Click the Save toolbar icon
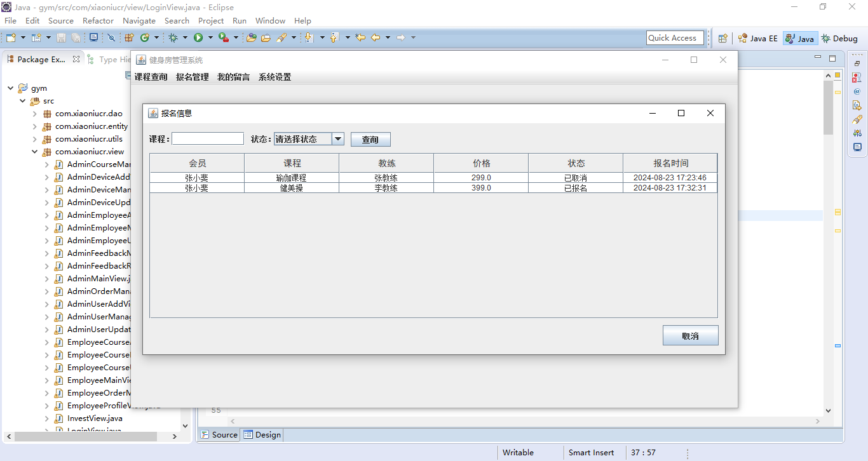 point(62,38)
